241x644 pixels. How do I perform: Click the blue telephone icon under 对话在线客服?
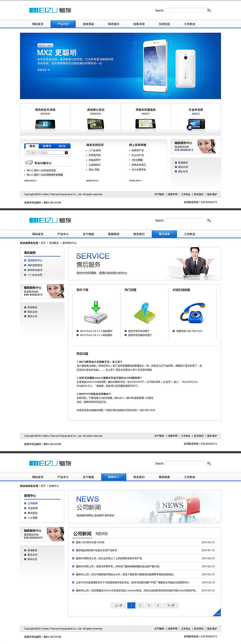pyautogui.click(x=192, y=313)
